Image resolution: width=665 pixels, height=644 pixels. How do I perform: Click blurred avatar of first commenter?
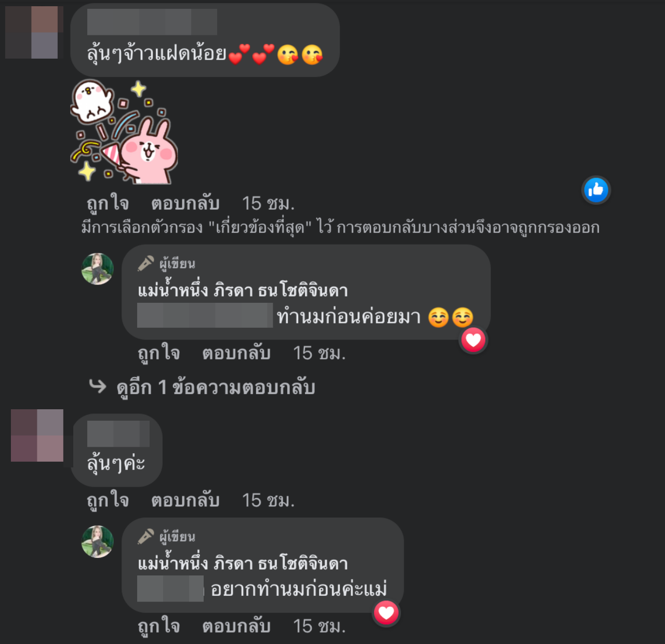click(x=34, y=32)
